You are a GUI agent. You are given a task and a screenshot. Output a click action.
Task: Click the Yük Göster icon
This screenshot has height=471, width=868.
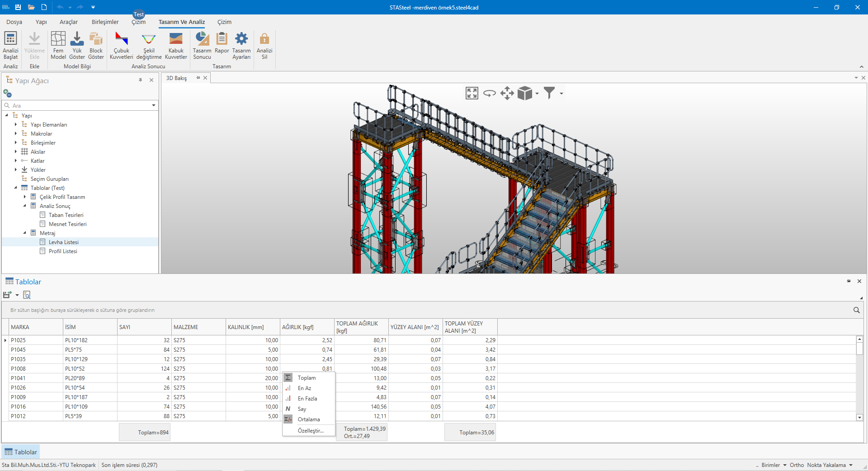click(x=77, y=39)
